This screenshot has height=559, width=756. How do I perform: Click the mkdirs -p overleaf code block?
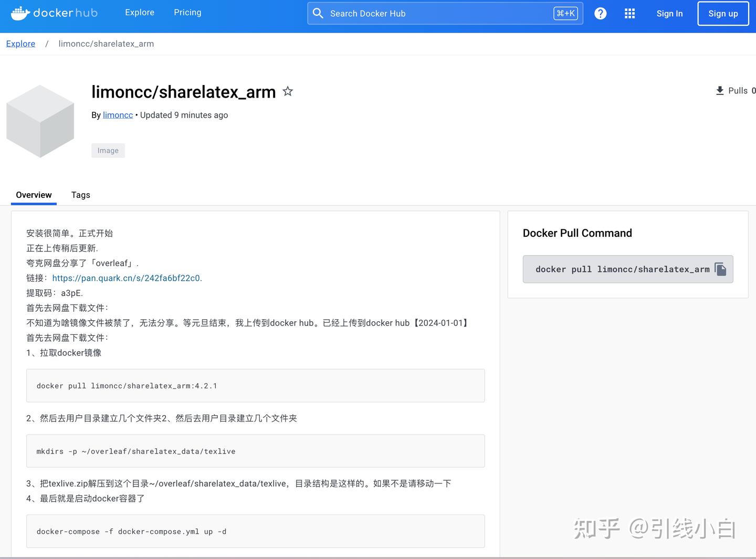click(256, 451)
